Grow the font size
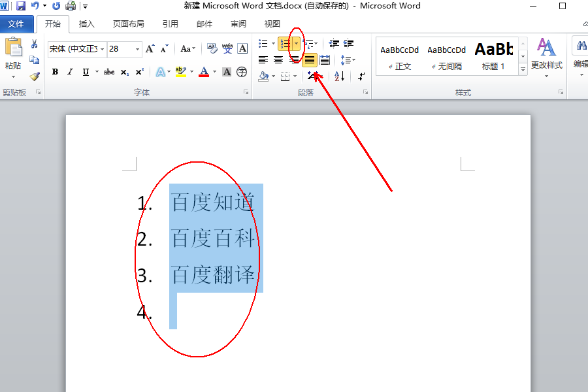The image size is (588, 392). click(x=150, y=49)
